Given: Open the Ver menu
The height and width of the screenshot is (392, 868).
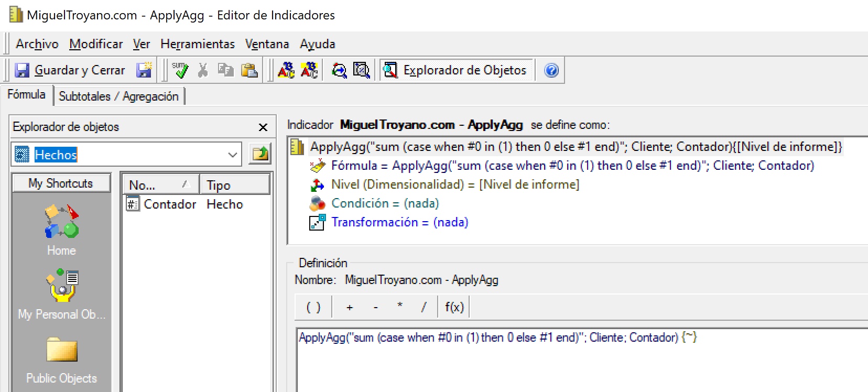Looking at the screenshot, I should 142,44.
